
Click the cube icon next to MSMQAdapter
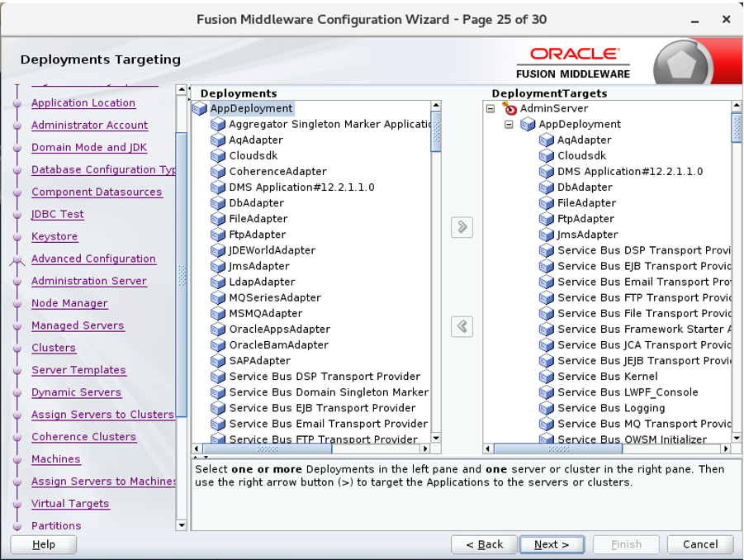(x=218, y=314)
